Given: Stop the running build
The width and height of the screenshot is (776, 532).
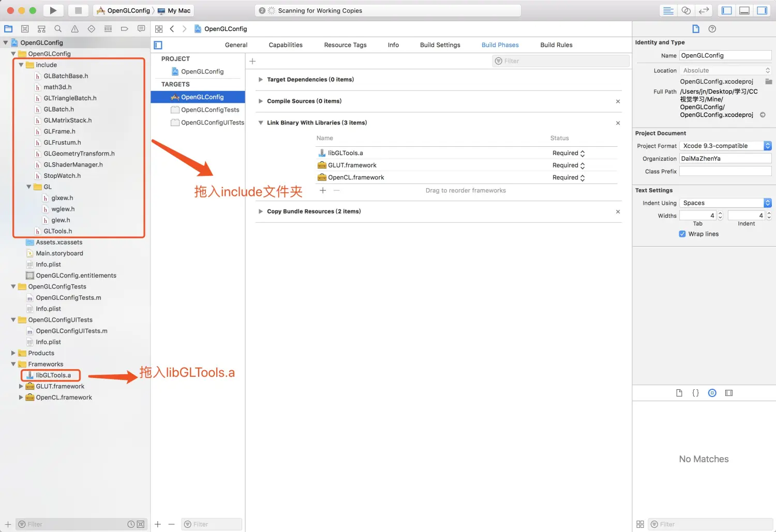Looking at the screenshot, I should (x=78, y=10).
